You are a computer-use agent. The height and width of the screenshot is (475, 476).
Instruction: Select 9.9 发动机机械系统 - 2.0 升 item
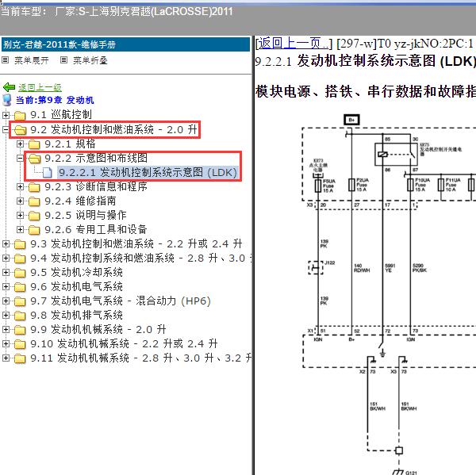coord(98,329)
